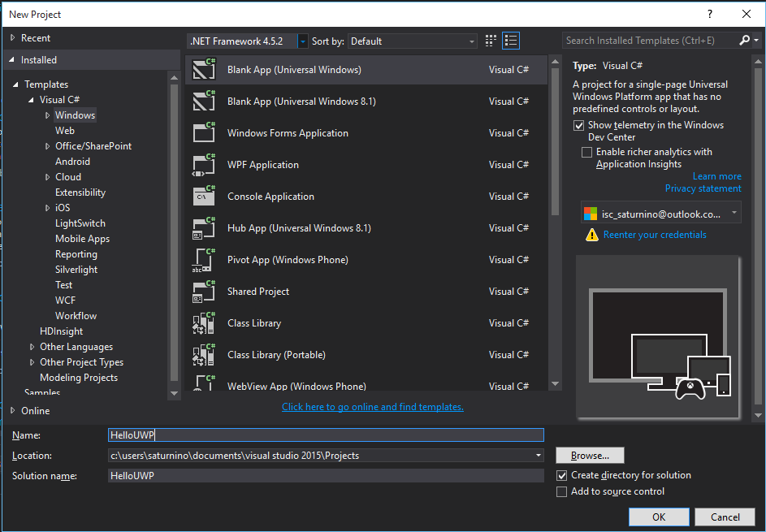Choose the Windows Forms Application icon
This screenshot has width=766, height=532.
click(204, 133)
